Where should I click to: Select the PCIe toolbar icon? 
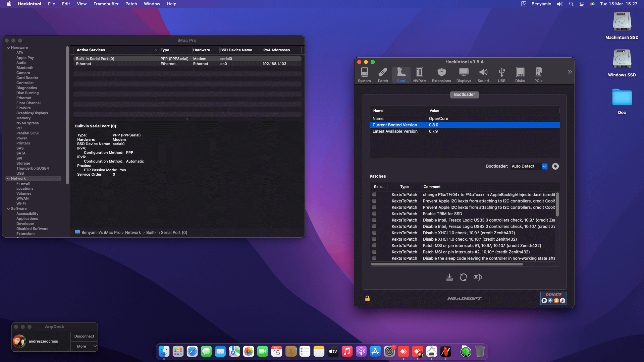[538, 75]
